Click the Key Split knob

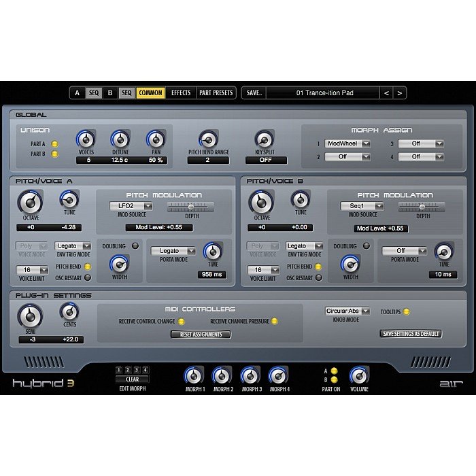(x=264, y=139)
